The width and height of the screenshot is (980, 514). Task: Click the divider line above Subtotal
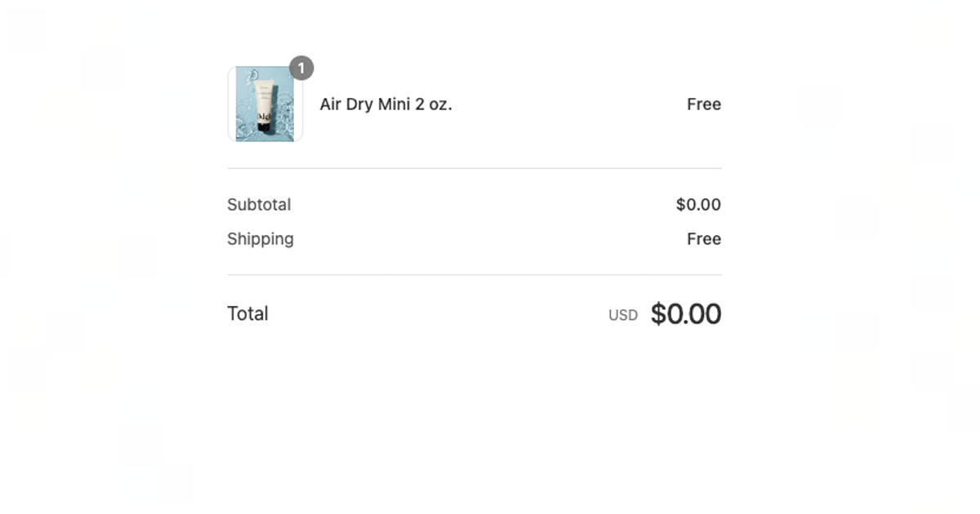click(x=474, y=169)
